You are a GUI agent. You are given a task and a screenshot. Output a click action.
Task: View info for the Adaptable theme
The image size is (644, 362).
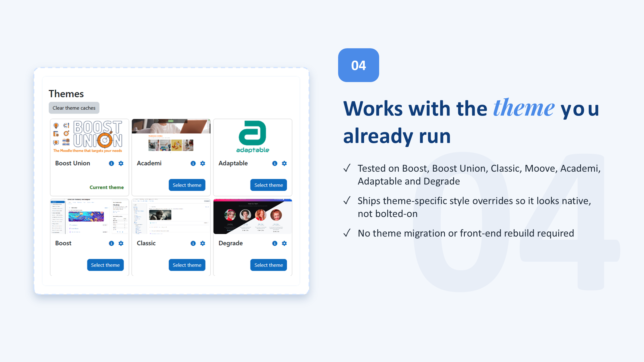click(x=275, y=163)
